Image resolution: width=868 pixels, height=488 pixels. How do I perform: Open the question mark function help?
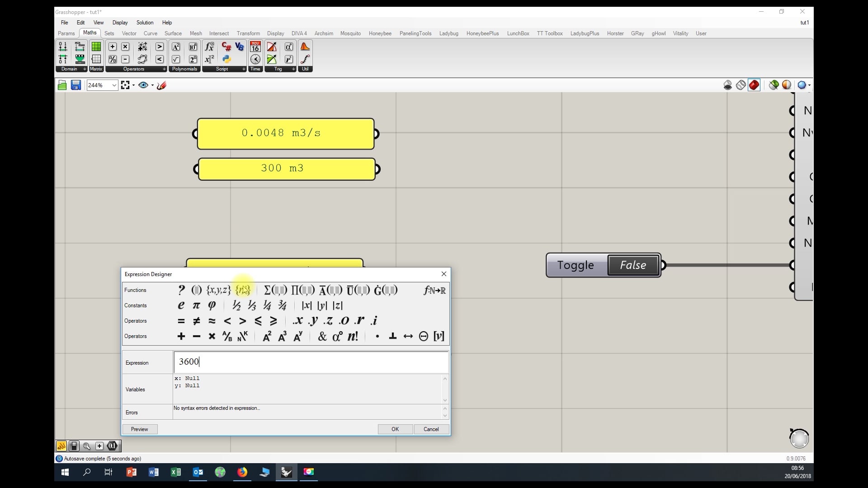pyautogui.click(x=181, y=290)
